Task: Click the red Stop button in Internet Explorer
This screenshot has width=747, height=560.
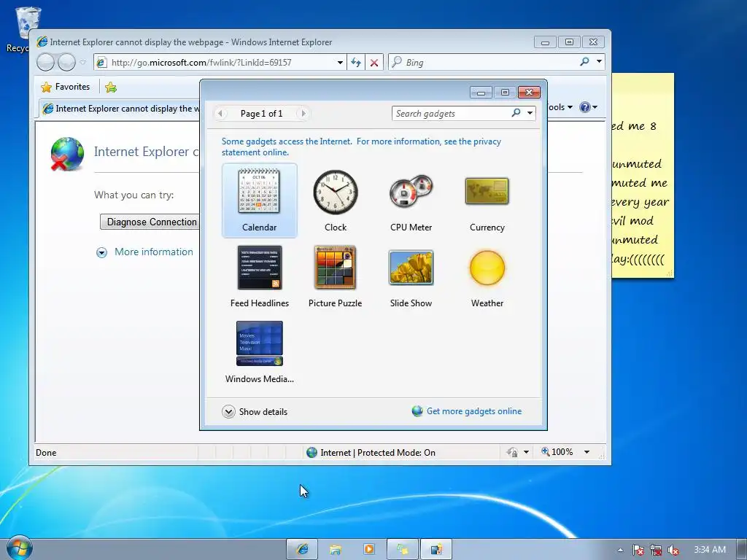Action: 374,63
